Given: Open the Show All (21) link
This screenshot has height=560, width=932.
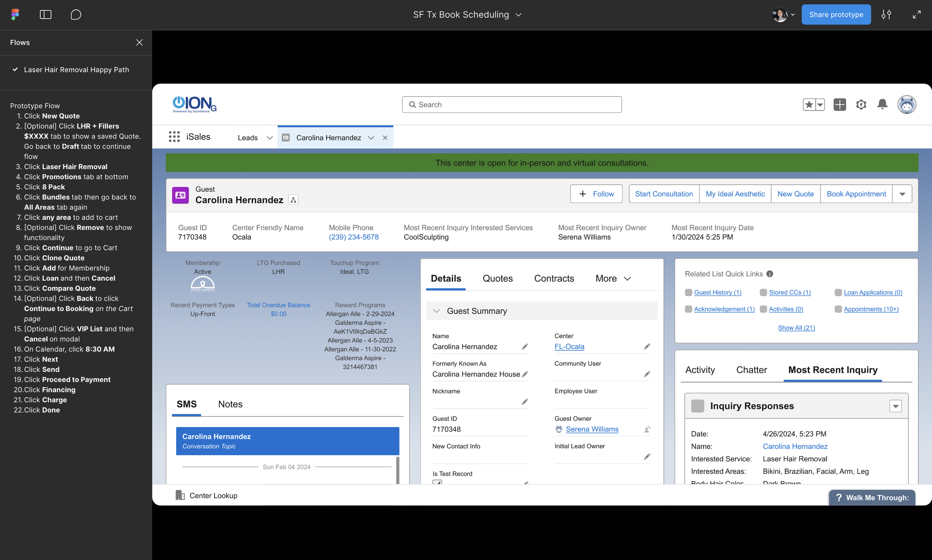Looking at the screenshot, I should [796, 328].
